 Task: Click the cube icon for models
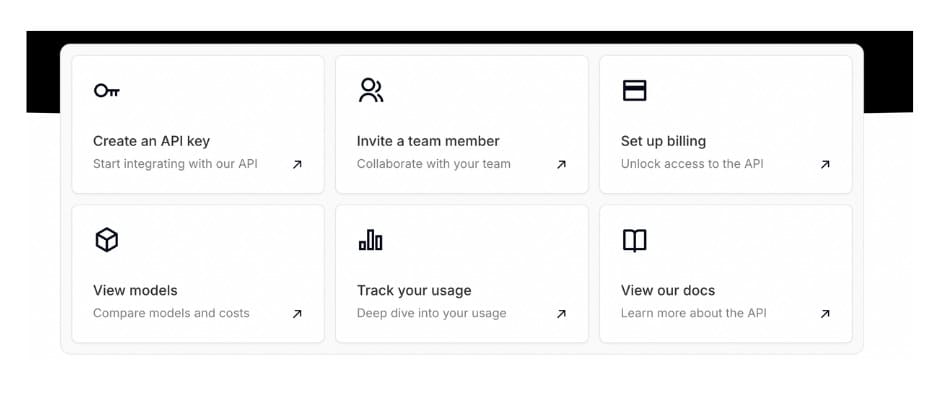tap(107, 240)
